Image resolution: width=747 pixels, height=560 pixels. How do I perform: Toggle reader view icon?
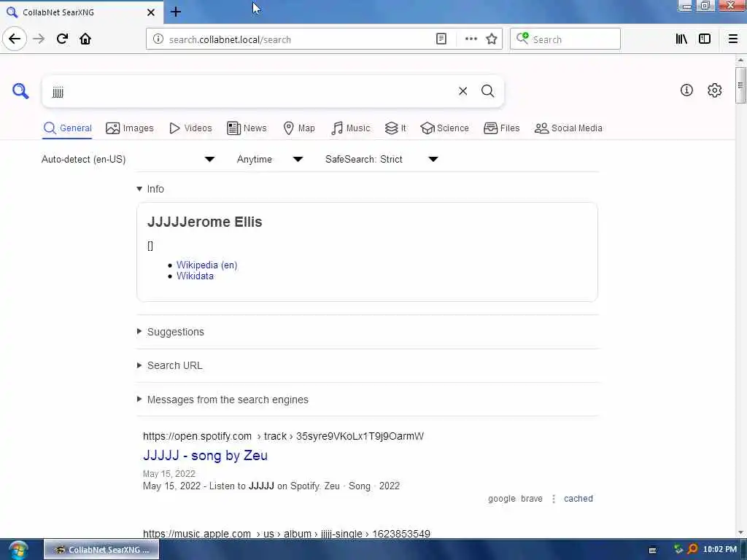tap(441, 39)
